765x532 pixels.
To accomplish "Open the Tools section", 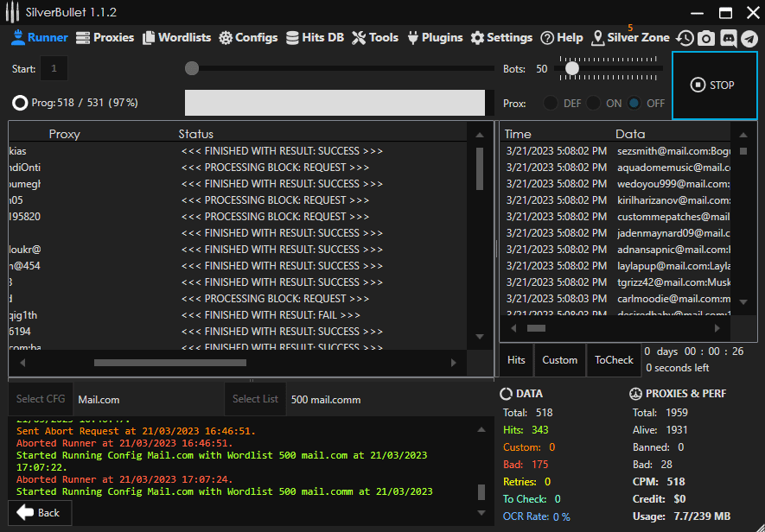I will coord(375,37).
